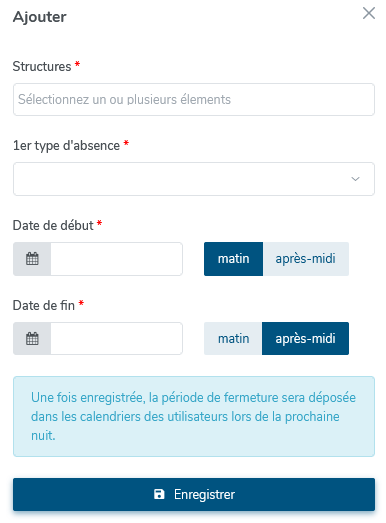386x523 pixels.
Task: Focus the Date de début text field
Action: point(116,259)
